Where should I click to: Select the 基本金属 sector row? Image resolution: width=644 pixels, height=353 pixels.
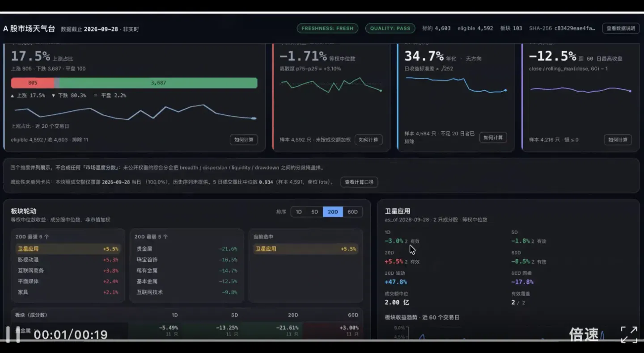pyautogui.click(x=187, y=281)
